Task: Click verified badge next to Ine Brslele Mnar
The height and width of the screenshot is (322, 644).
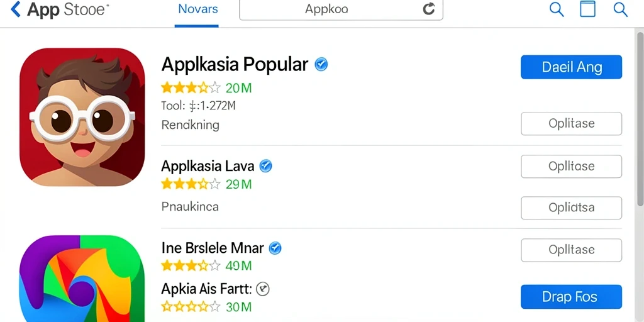Action: (275, 248)
